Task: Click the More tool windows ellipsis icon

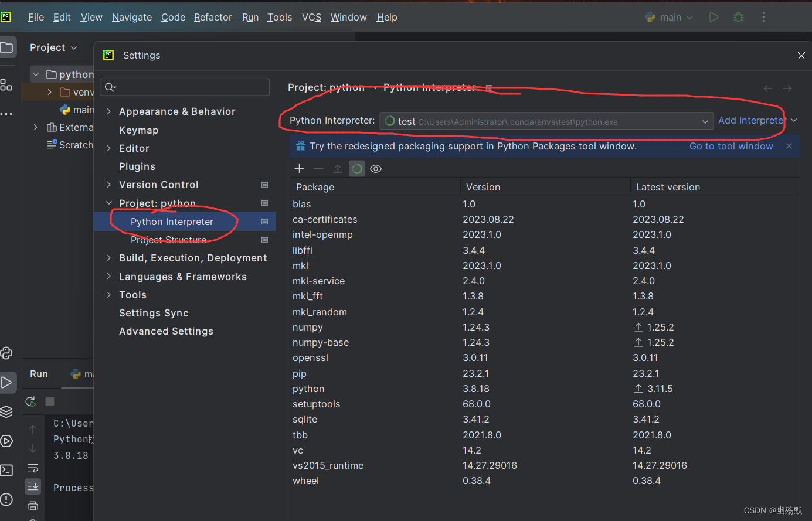Action: coord(6,114)
